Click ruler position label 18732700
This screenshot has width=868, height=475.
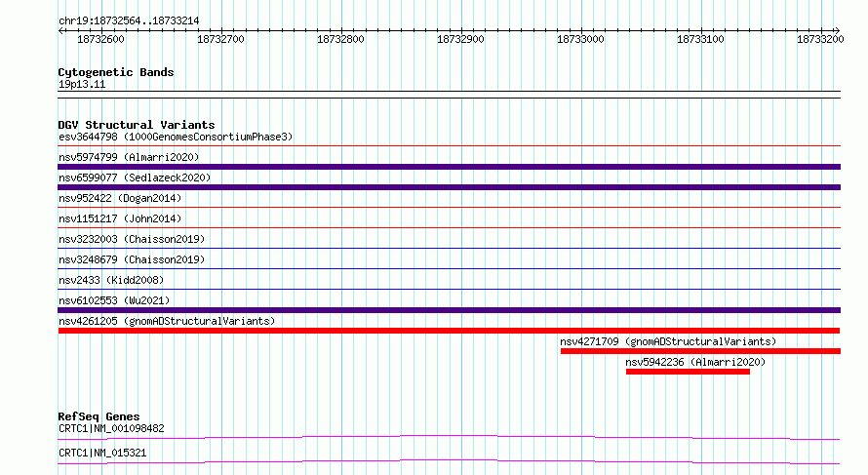(x=220, y=39)
